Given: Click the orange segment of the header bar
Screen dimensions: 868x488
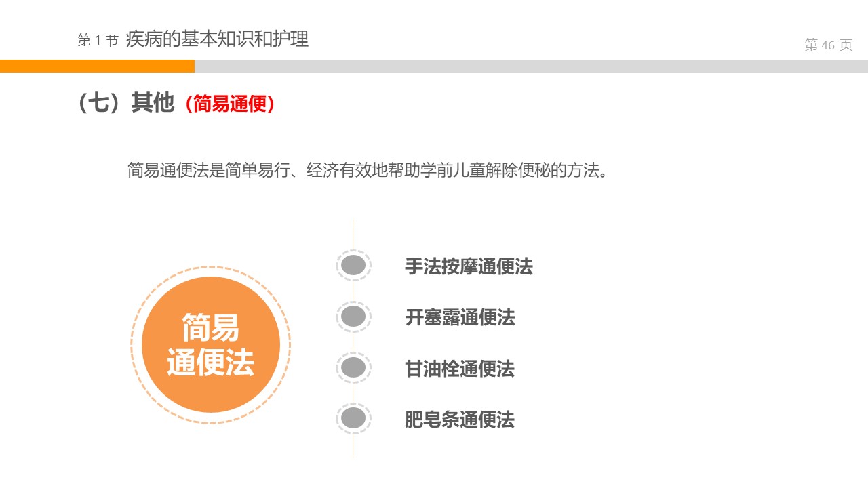Looking at the screenshot, I should tap(97, 66).
